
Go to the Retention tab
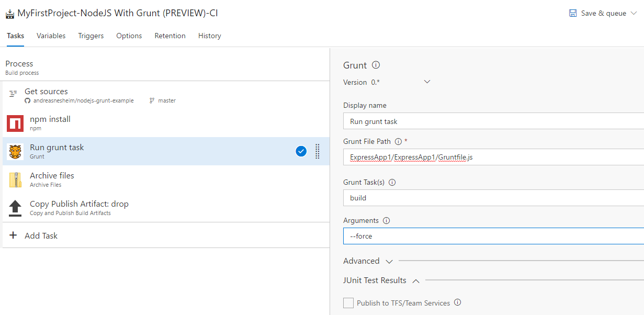tap(170, 36)
